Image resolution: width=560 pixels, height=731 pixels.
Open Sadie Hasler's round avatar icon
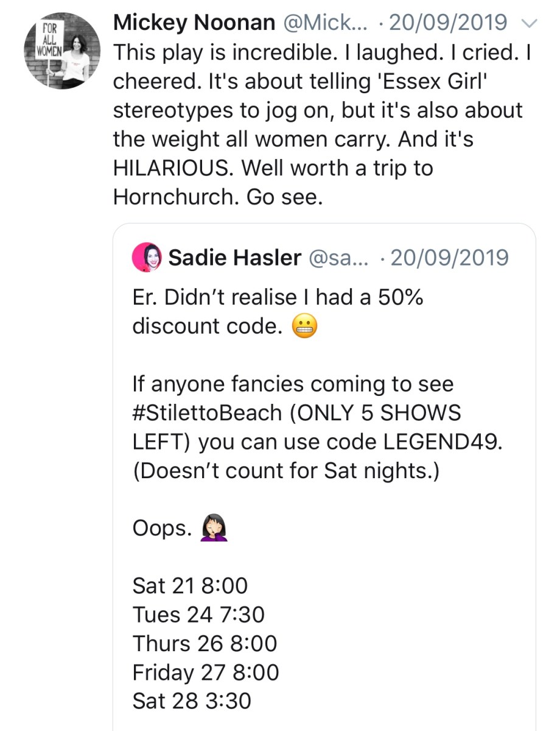coord(147,258)
